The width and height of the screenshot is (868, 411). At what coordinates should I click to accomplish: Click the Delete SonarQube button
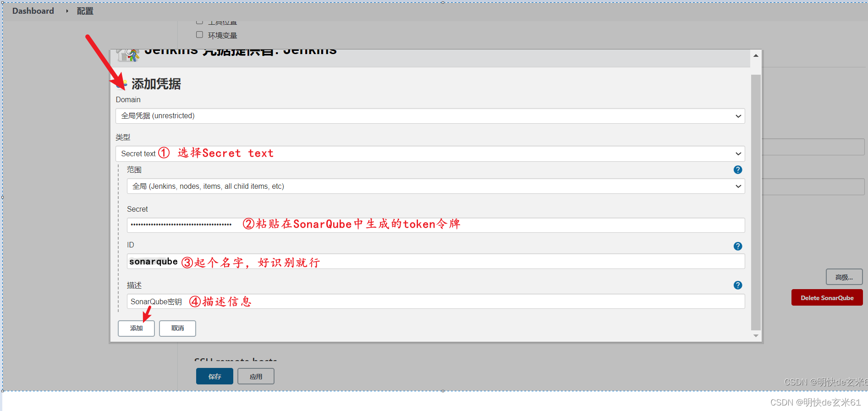pos(827,298)
